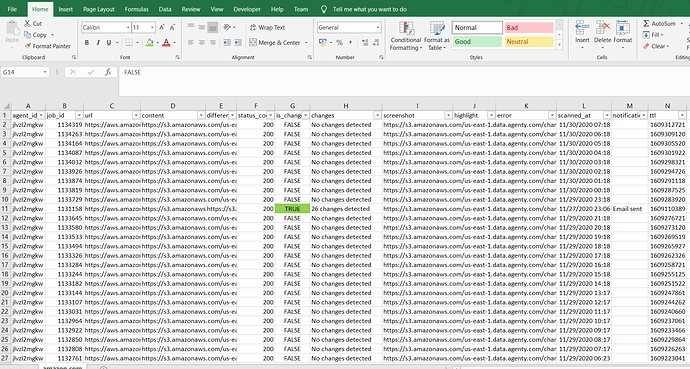Open the Orientation text angle tool
The height and width of the screenshot is (369, 690).
[227, 27]
